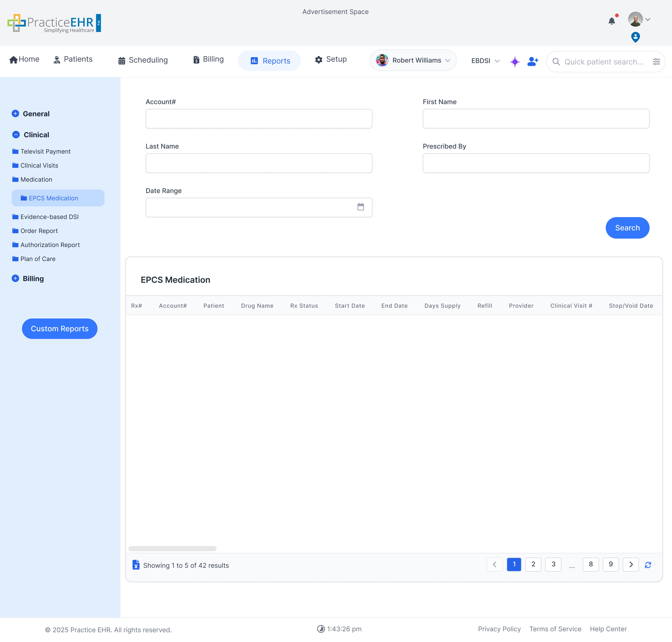
Task: Refresh the EPCS Medication table
Action: (x=648, y=565)
